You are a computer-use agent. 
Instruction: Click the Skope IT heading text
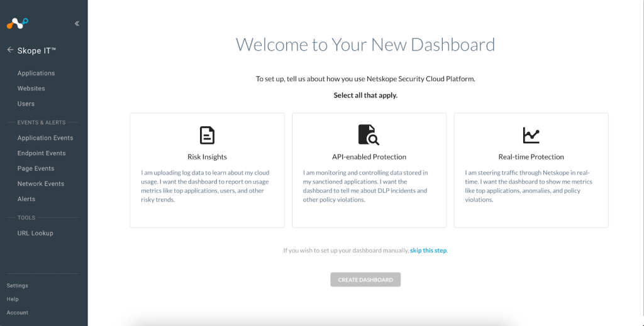pos(36,50)
